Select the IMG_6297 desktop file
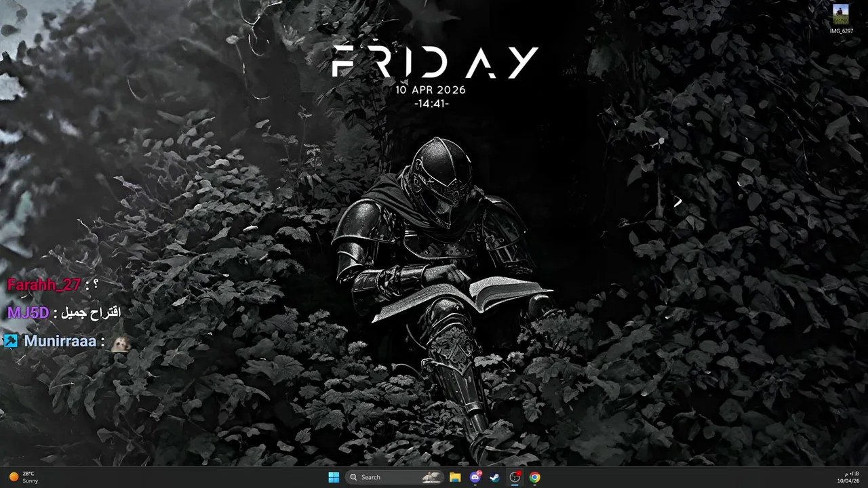Image resolution: width=868 pixels, height=488 pixels. [x=842, y=19]
